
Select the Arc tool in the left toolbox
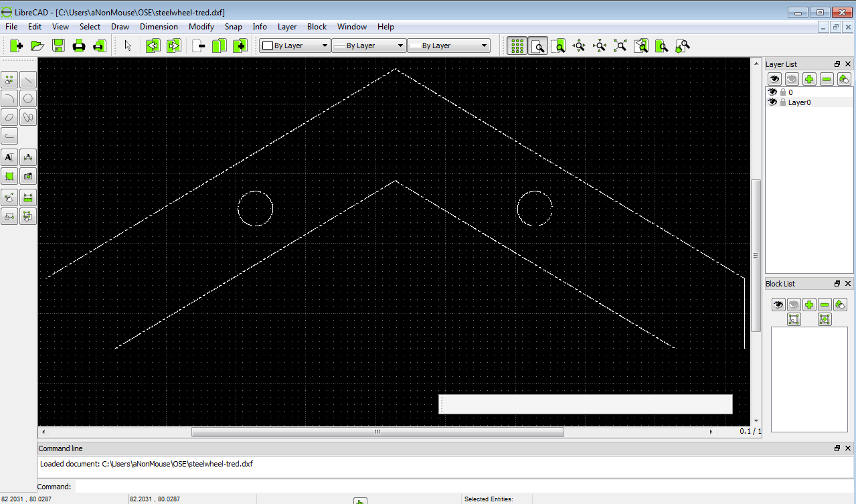9,98
